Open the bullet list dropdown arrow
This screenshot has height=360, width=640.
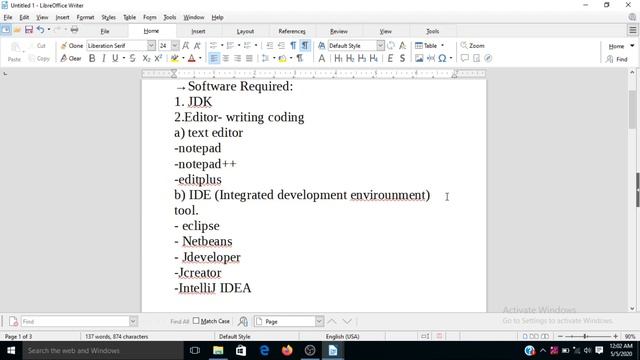click(222, 46)
